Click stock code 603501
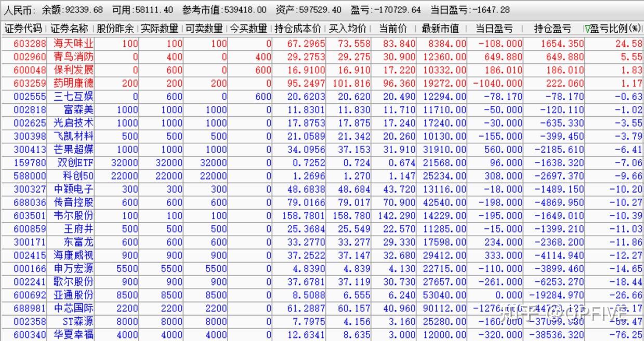Image resolution: width=644 pixels, height=341 pixels. [x=30, y=215]
